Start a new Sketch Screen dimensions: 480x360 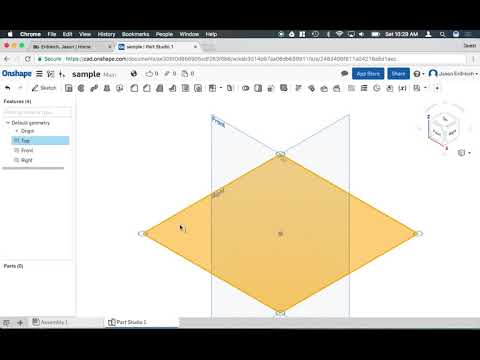point(44,88)
